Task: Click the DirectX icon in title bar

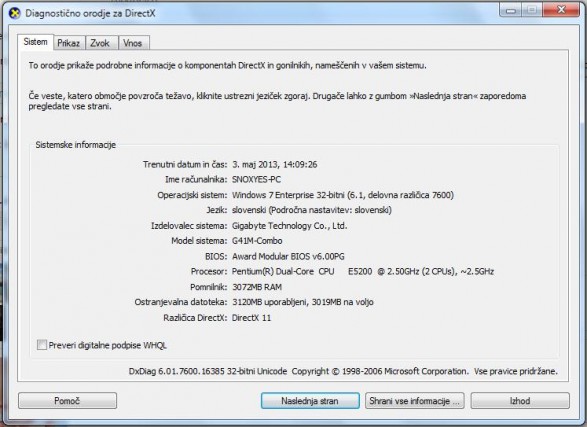Action: click(x=14, y=13)
